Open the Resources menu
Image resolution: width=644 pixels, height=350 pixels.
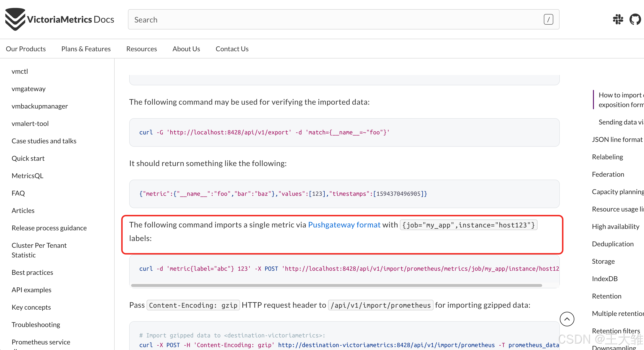[142, 49]
